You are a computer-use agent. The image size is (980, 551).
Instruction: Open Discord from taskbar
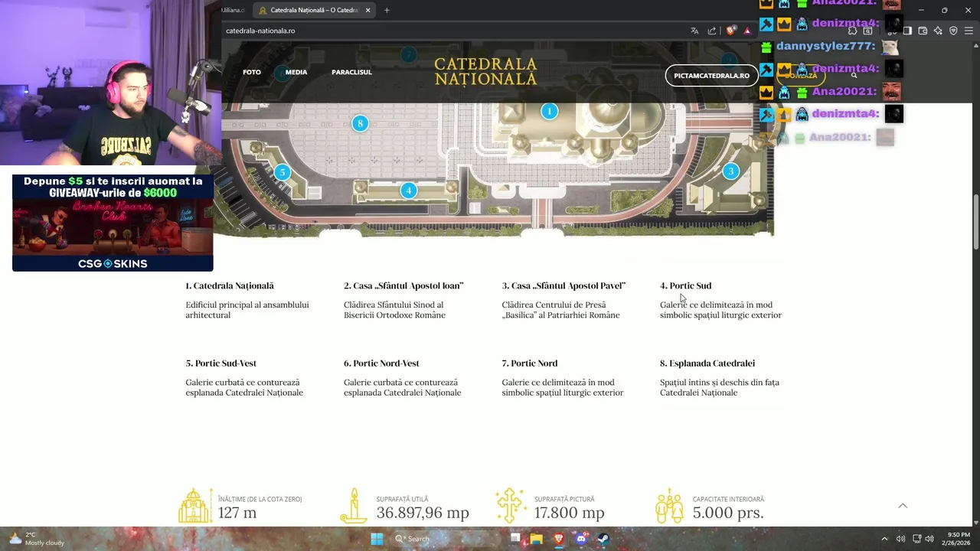click(581, 539)
